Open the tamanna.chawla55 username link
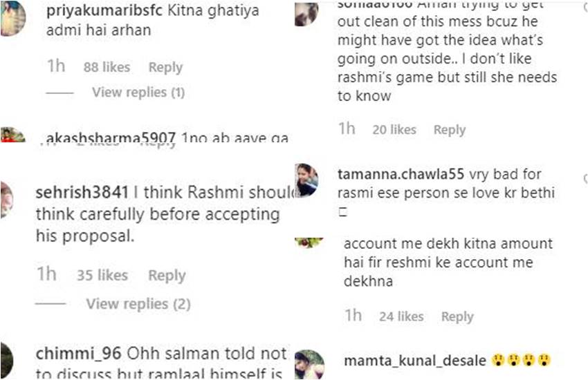 click(x=401, y=173)
